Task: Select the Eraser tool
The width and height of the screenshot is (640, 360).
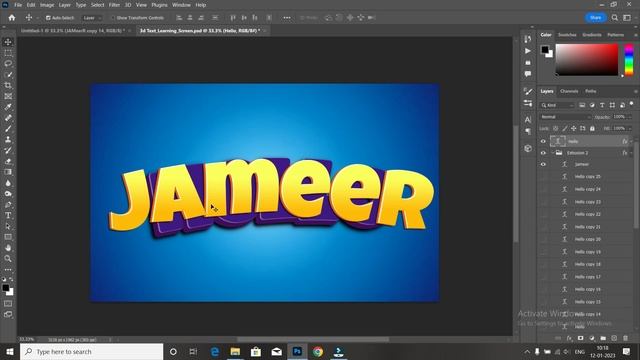Action: pos(8,161)
